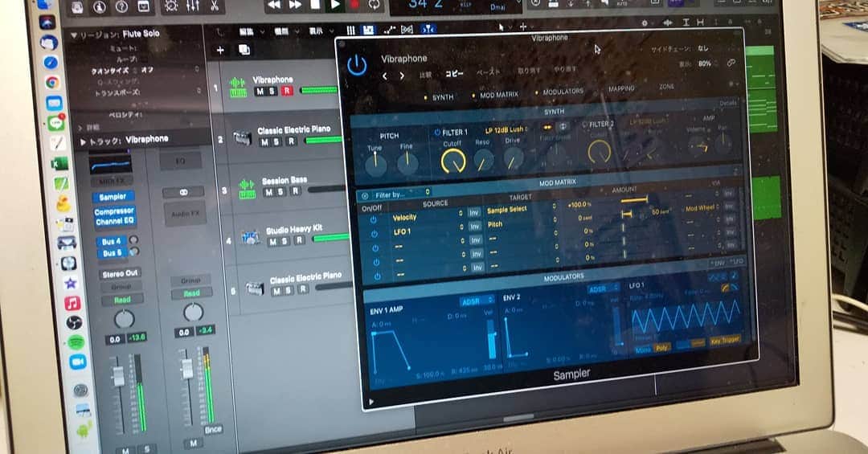Open the Channel EQ plugin slot
Screen dimensions: 868x454
pyautogui.click(x=114, y=221)
